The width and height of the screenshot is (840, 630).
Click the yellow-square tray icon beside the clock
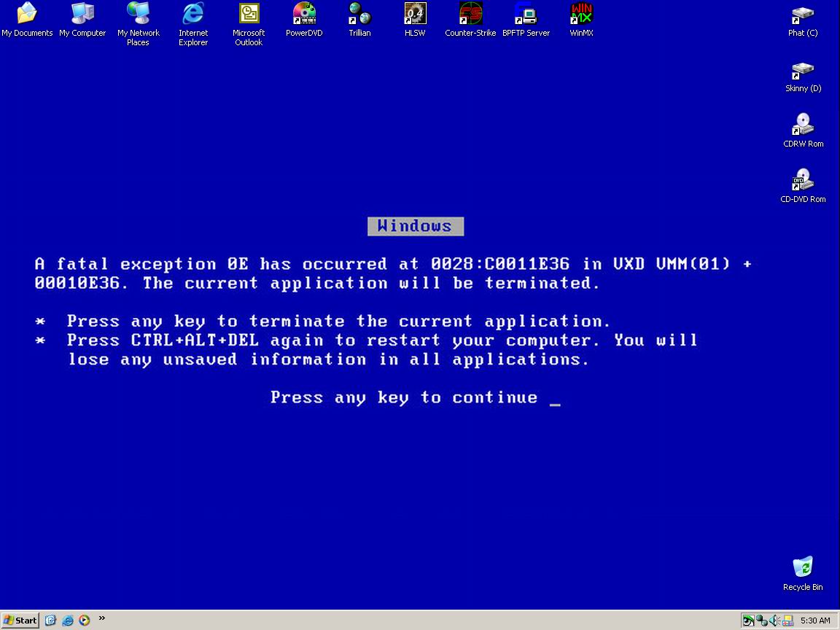787,621
